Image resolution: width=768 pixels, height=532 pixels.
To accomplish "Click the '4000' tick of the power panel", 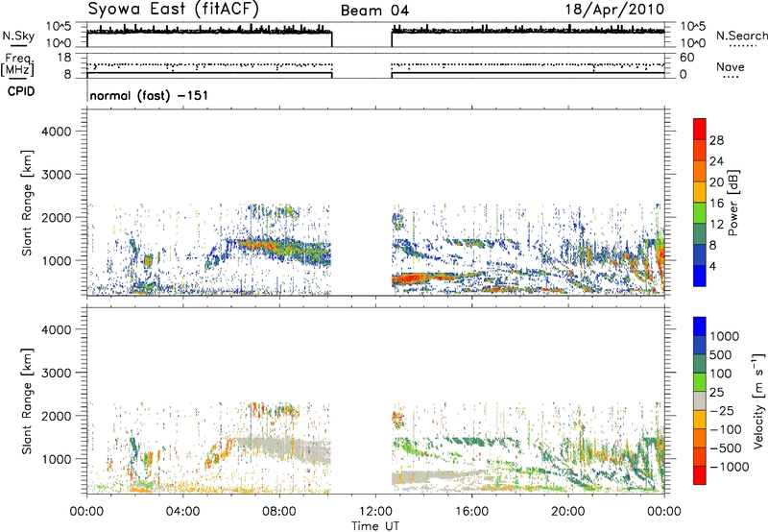I will [x=57, y=132].
